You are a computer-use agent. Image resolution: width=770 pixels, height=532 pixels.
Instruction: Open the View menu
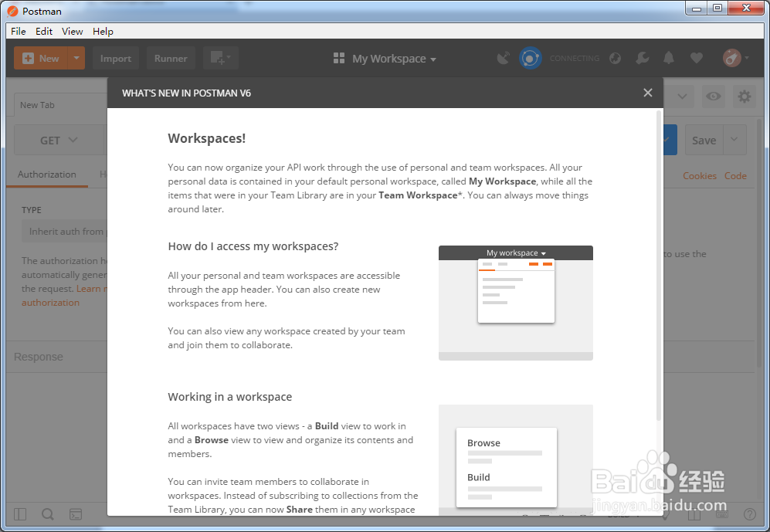coord(72,31)
